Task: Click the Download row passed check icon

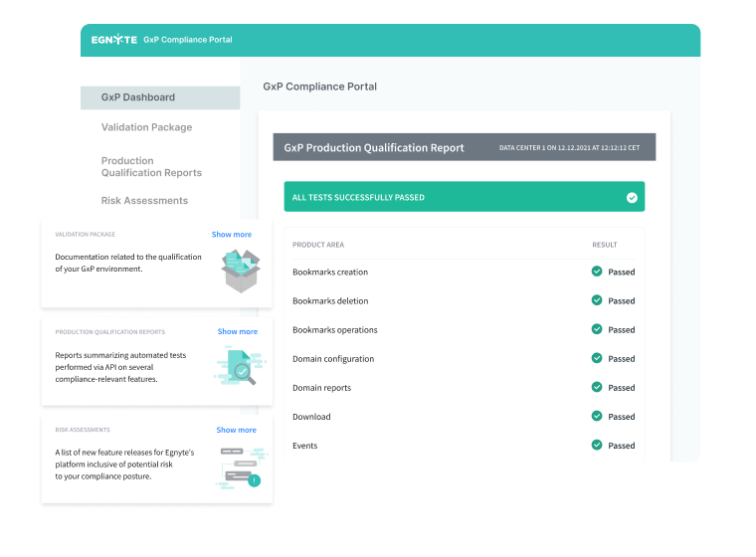Action: tap(597, 417)
